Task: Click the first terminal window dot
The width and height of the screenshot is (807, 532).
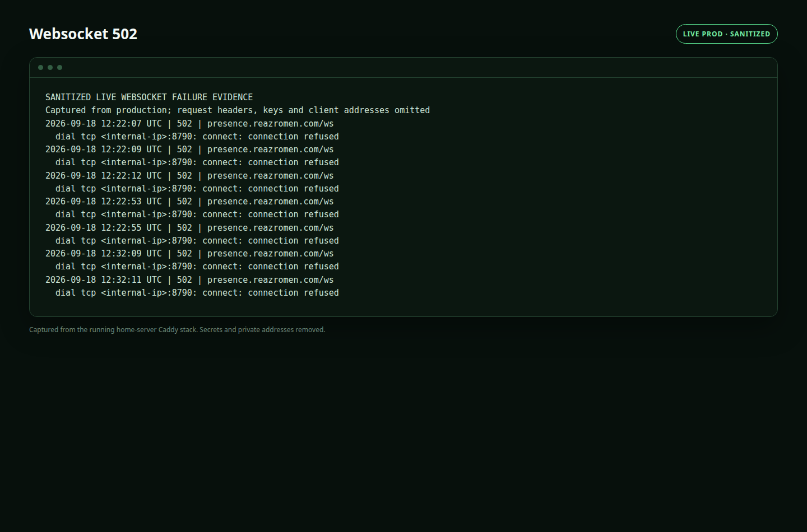Action: (x=40, y=67)
